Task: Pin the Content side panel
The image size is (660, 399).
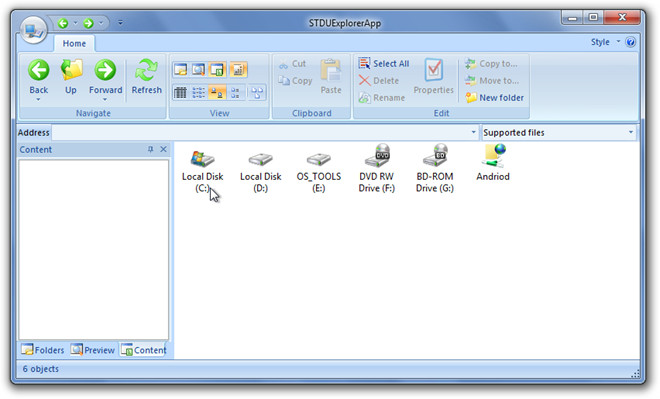Action: pos(151,149)
